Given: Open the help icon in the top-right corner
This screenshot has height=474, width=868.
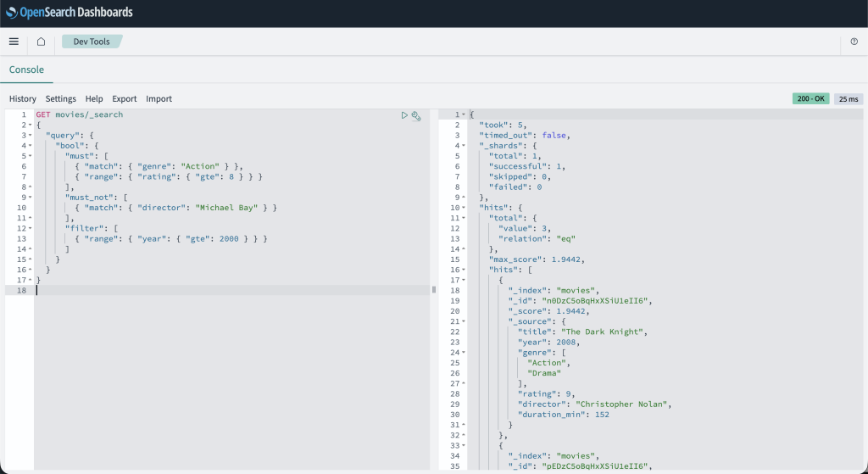Looking at the screenshot, I should point(854,42).
